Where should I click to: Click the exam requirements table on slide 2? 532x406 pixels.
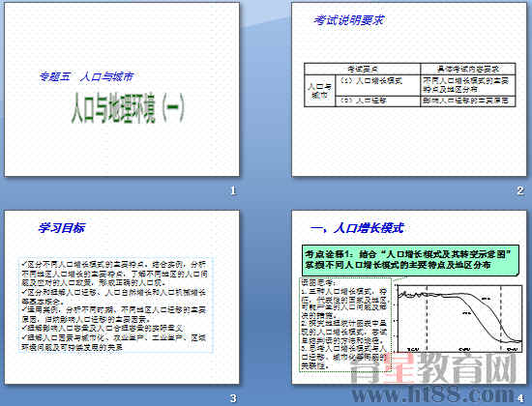pos(410,85)
